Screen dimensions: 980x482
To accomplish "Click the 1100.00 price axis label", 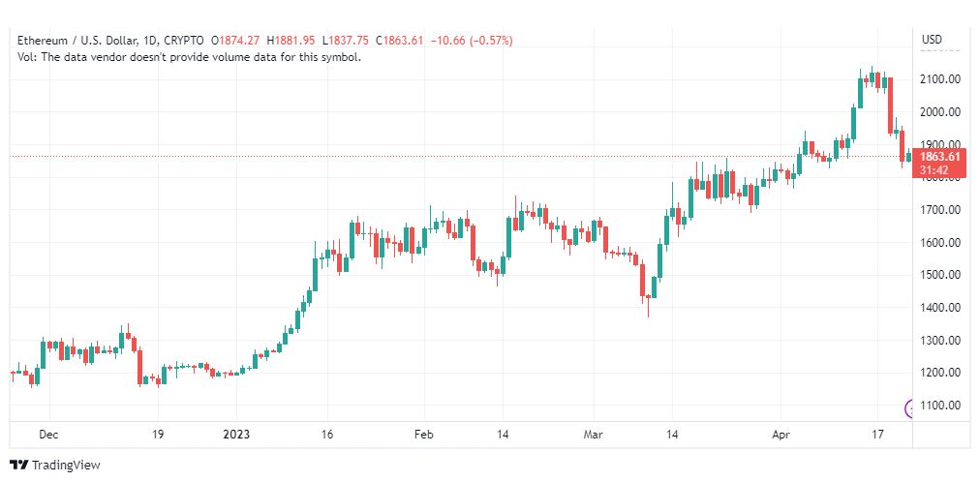I will click(940, 406).
